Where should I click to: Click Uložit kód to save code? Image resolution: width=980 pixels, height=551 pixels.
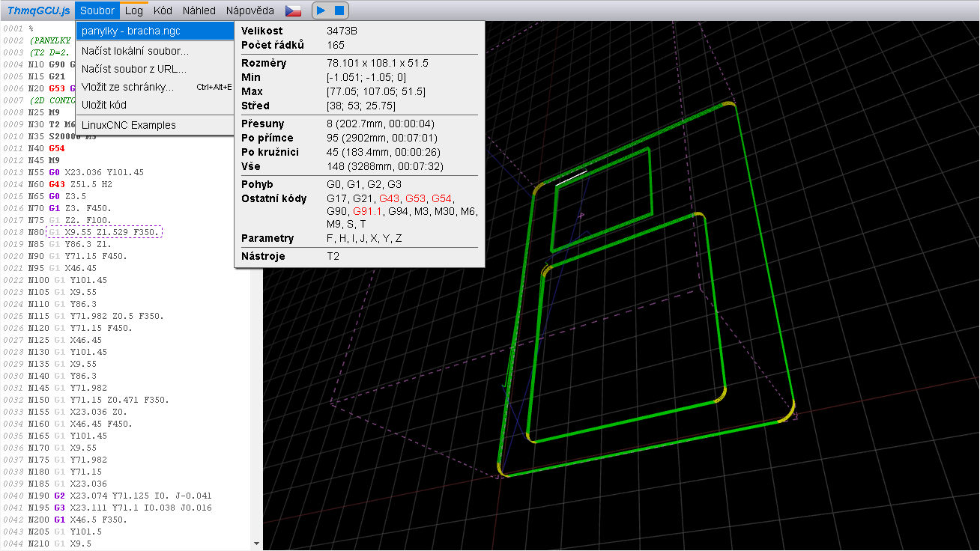click(104, 105)
